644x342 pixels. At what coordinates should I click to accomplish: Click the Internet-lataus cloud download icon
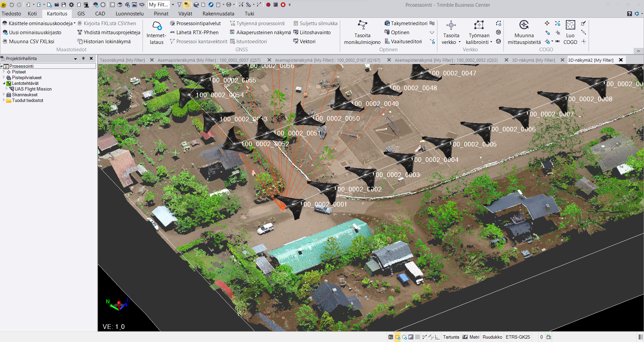[157, 26]
